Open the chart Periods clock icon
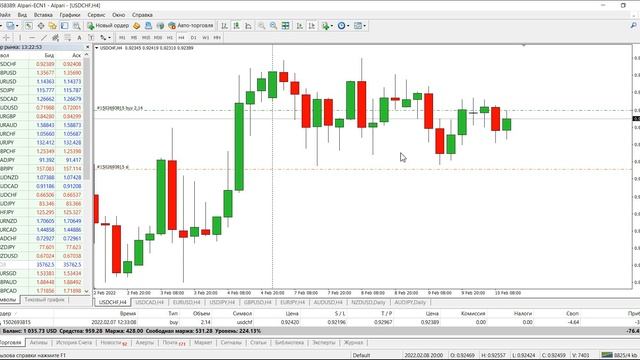This screenshot has width=640, height=360. (x=342, y=26)
